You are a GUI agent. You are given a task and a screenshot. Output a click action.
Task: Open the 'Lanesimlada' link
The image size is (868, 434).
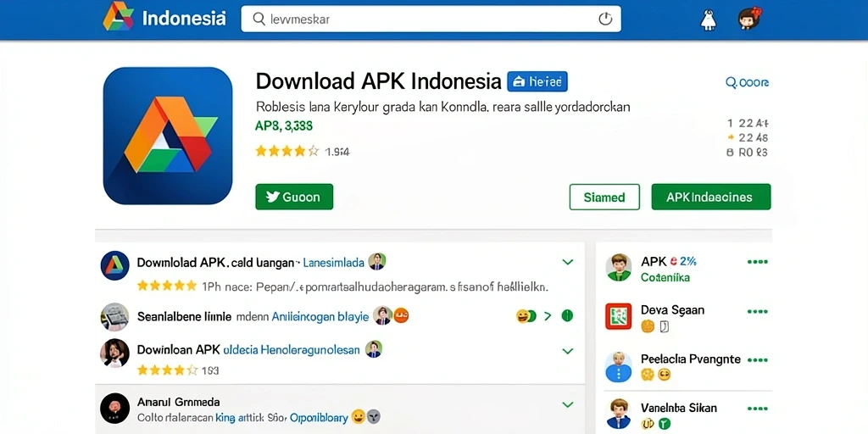[334, 263]
